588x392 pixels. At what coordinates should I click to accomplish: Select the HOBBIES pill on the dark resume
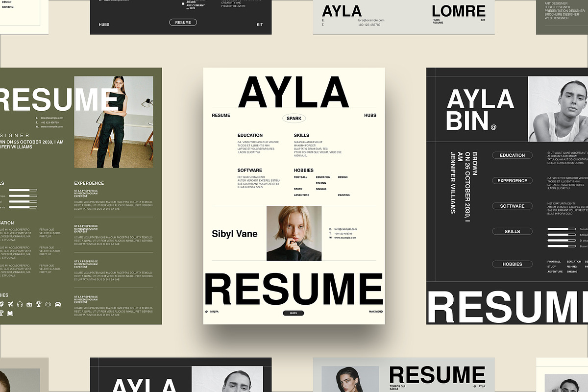tap(512, 264)
